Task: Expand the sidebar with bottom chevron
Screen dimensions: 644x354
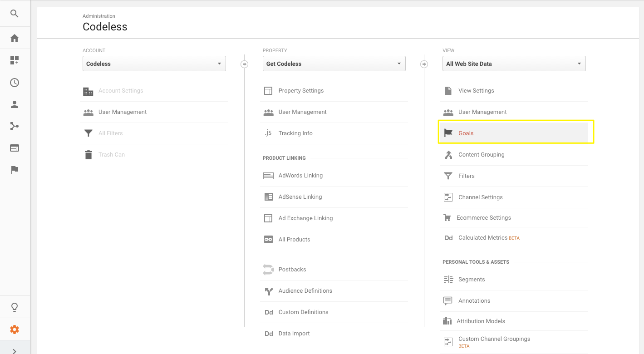Action: [15, 351]
